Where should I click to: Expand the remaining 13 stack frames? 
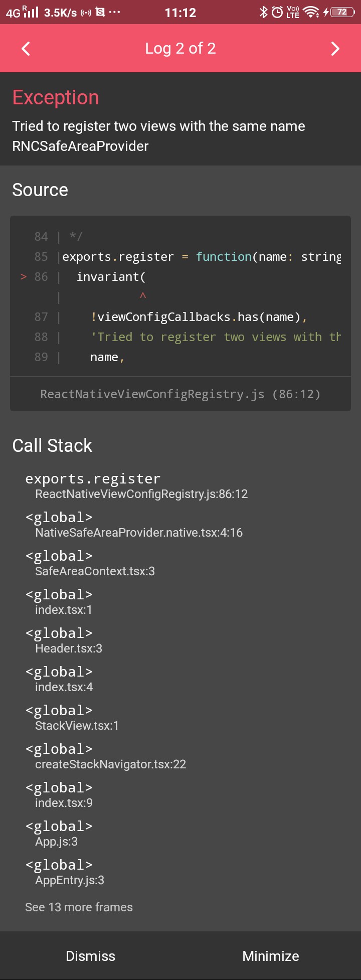point(79,907)
